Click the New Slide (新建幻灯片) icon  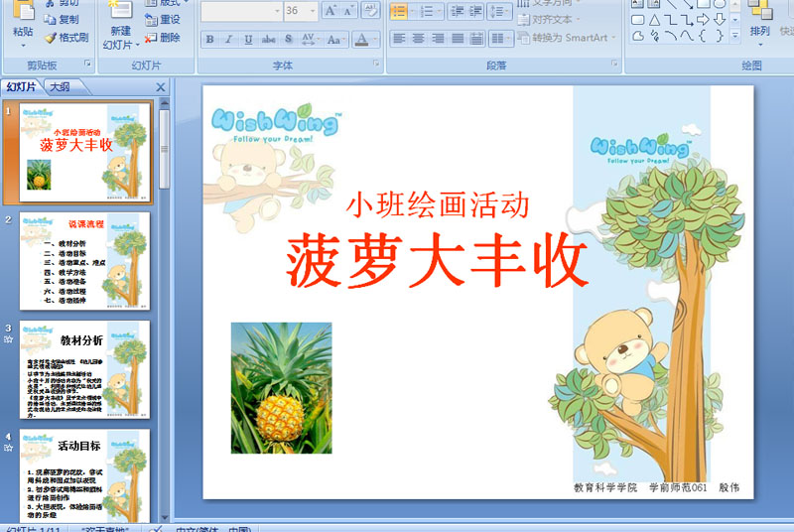click(120, 11)
